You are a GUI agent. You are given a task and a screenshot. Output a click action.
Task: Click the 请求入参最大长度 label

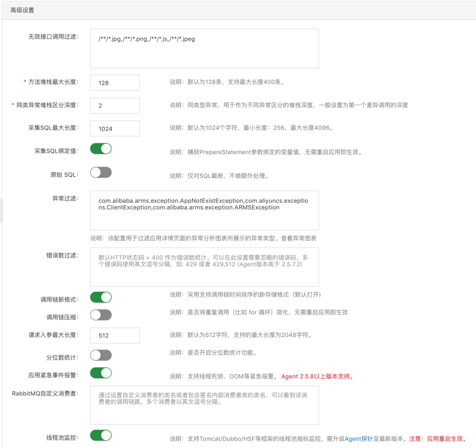(x=53, y=335)
